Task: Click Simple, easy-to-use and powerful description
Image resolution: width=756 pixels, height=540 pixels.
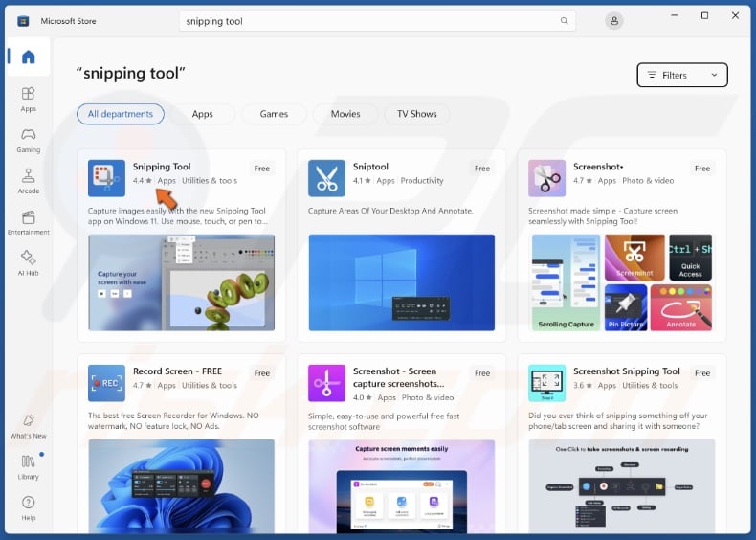Action: (x=384, y=421)
